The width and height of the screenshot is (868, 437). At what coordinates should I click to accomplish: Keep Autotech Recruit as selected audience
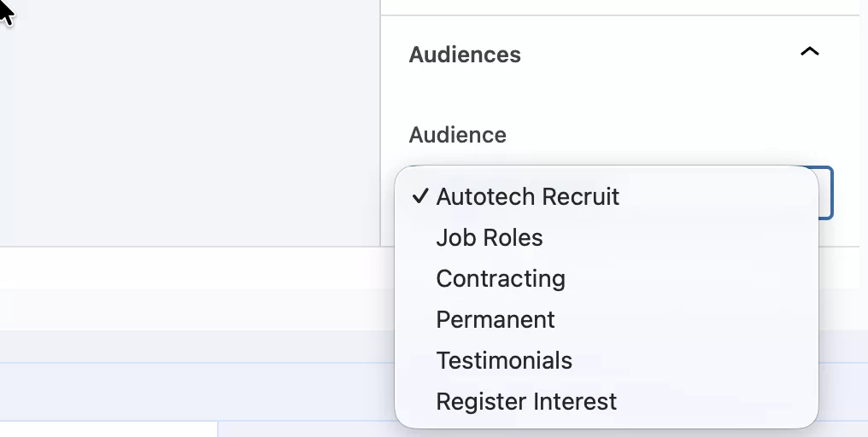527,196
